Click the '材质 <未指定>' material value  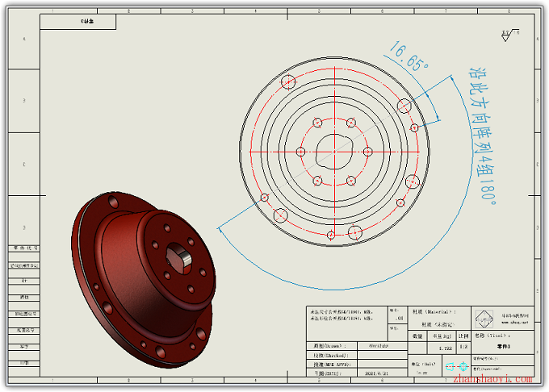click(x=438, y=324)
